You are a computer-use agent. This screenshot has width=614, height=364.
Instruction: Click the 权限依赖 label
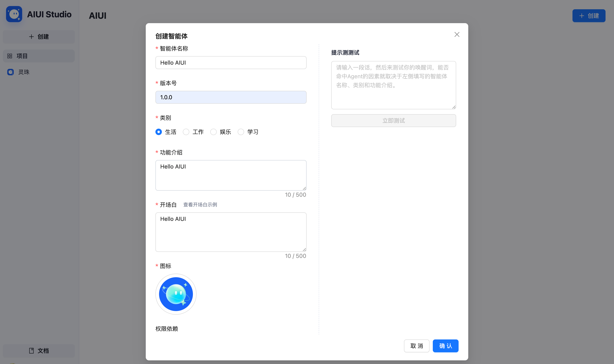tap(167, 329)
